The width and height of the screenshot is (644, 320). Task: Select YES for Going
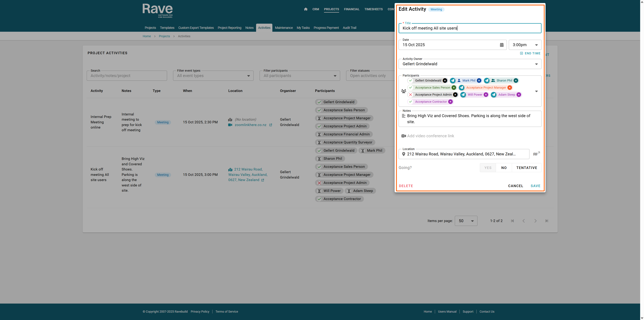[488, 168]
